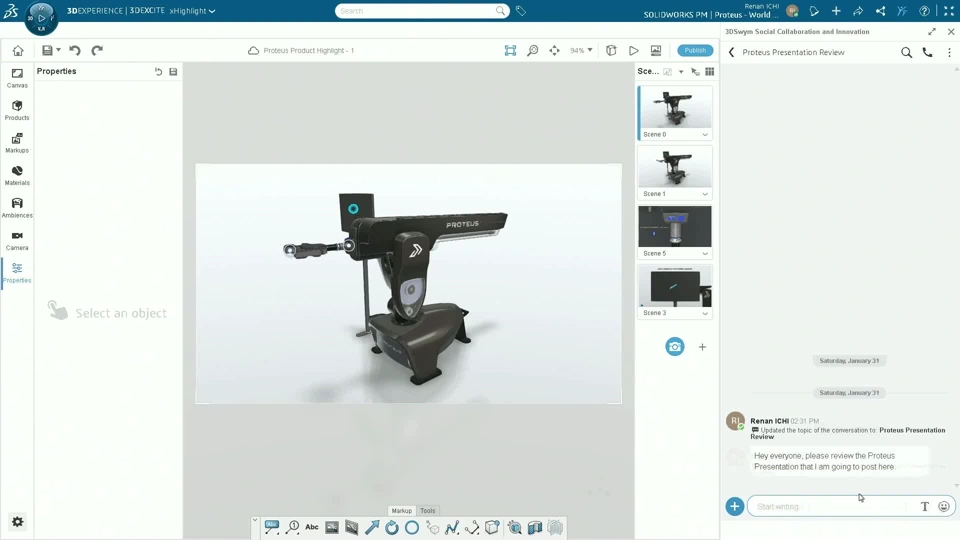960x540 pixels.
Task: Open conversation more options menu
Action: [950, 52]
